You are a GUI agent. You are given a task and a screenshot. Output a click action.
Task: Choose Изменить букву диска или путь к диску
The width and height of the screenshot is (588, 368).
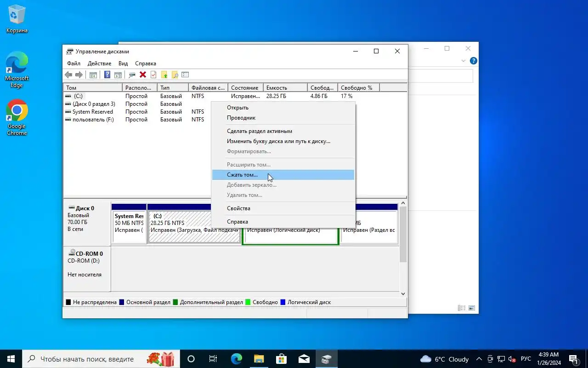(283, 141)
